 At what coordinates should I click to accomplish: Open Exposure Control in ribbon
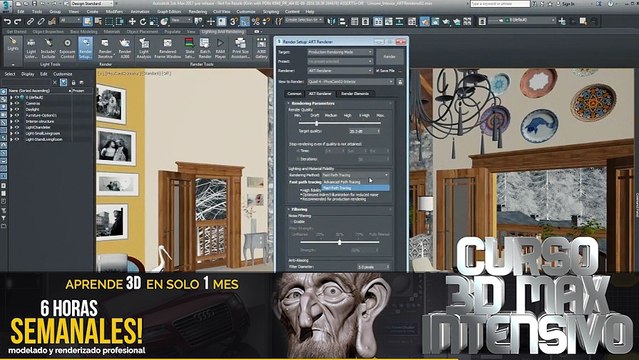(x=67, y=49)
